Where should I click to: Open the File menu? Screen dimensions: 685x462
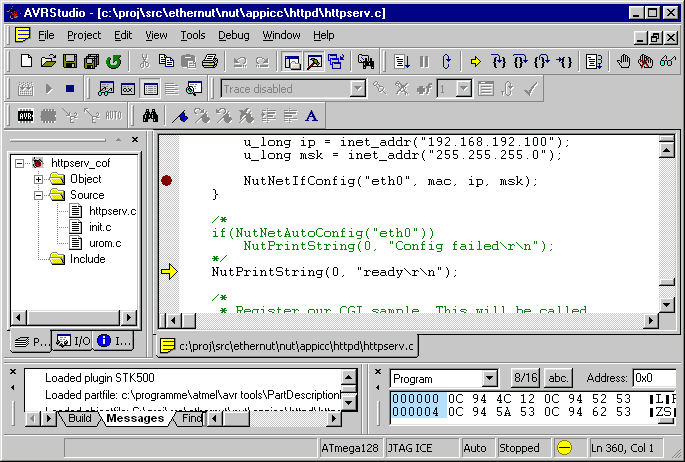46,35
